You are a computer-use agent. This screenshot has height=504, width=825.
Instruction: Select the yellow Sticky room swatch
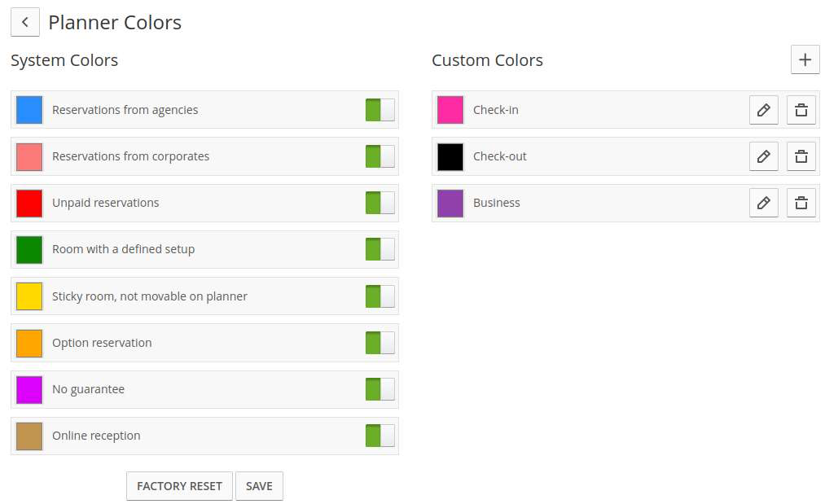[x=29, y=296]
